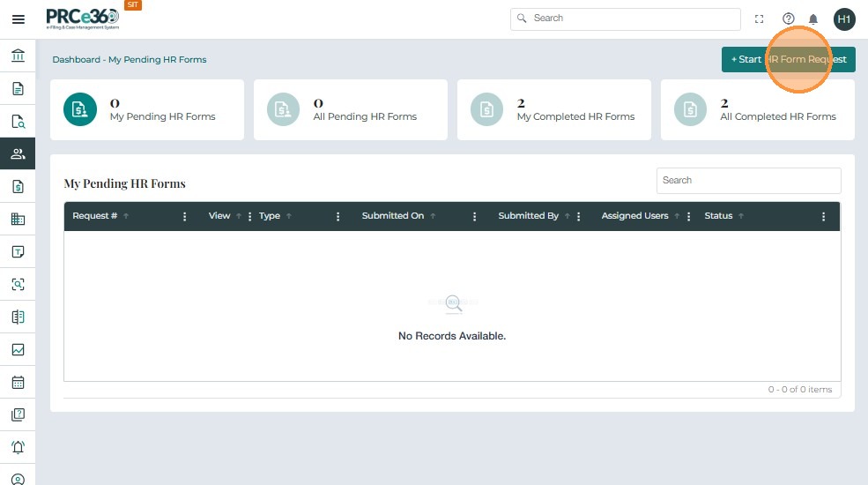This screenshot has width=868, height=485.
Task: Open Type column options menu
Action: point(338,216)
